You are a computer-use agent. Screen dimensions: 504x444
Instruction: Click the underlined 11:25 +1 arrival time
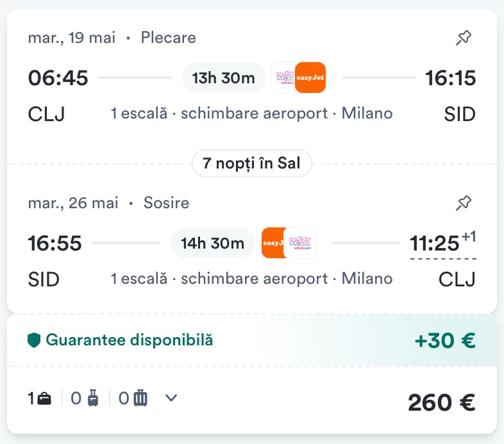click(x=442, y=244)
